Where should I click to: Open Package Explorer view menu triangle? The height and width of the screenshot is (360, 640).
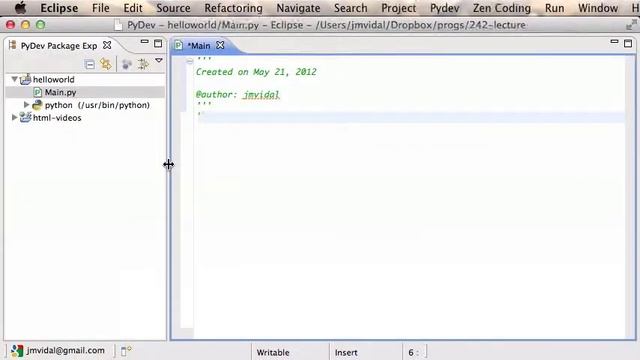(x=159, y=61)
